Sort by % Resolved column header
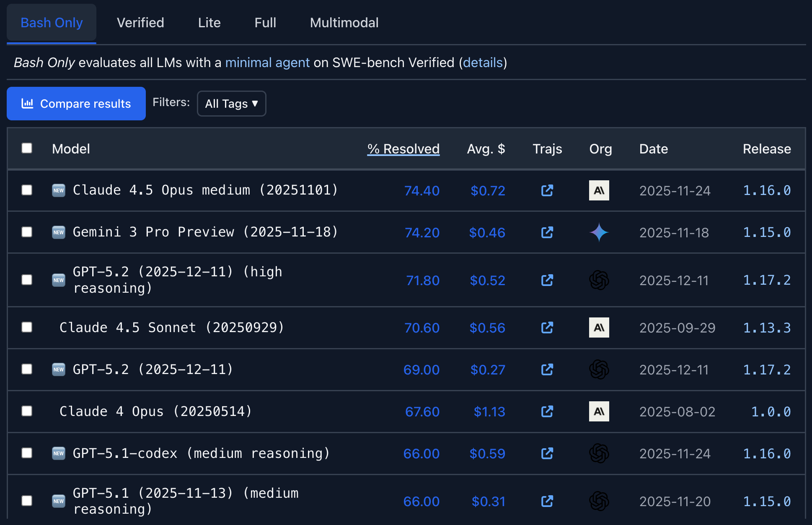This screenshot has height=525, width=812. [403, 149]
